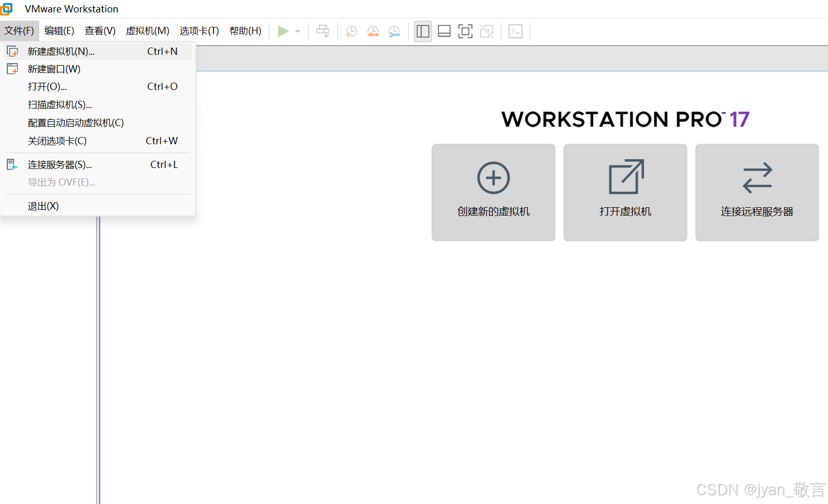Click the take snapshot clock icon
Viewport: 828px width, 504px height.
(x=351, y=32)
